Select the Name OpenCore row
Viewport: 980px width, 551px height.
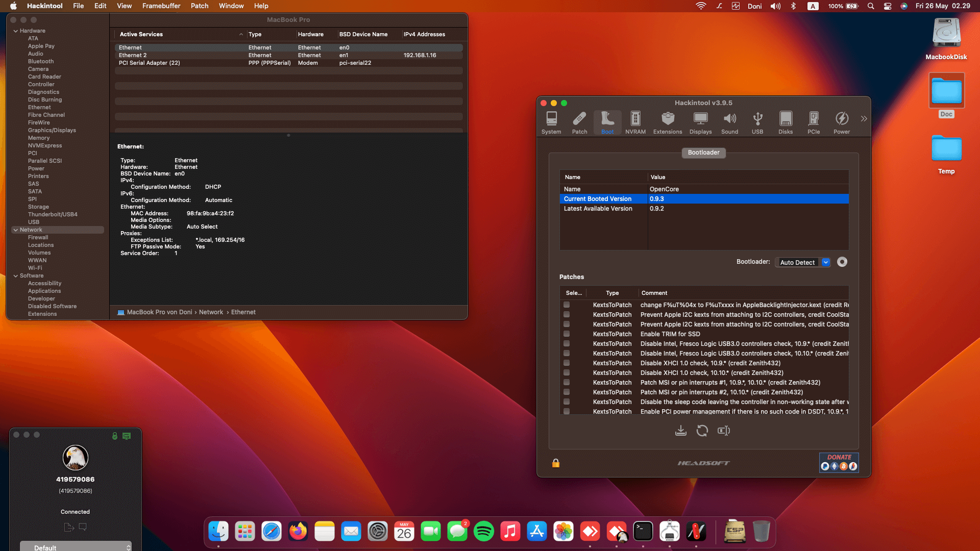[x=704, y=189]
